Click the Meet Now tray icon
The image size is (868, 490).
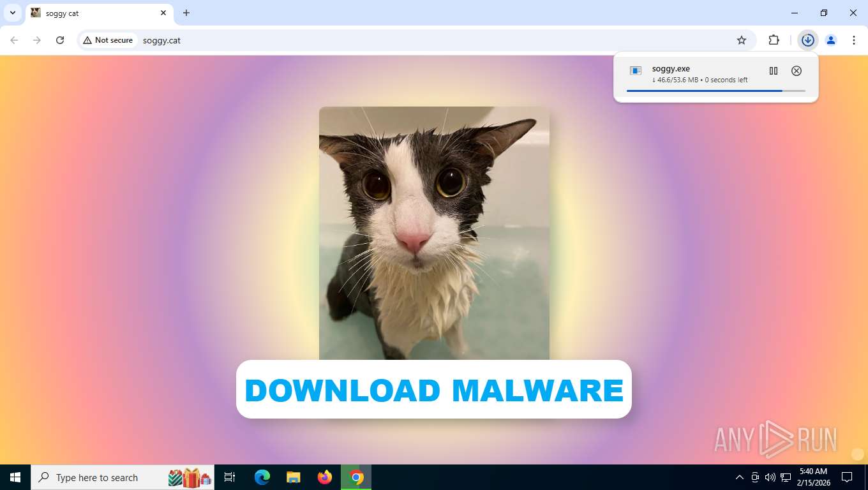click(755, 477)
